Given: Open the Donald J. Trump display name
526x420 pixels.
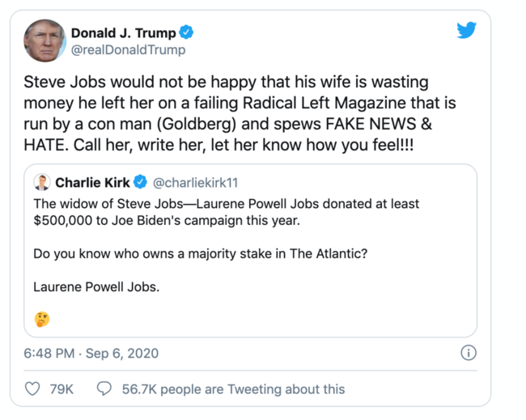Looking at the screenshot, I should [x=124, y=33].
